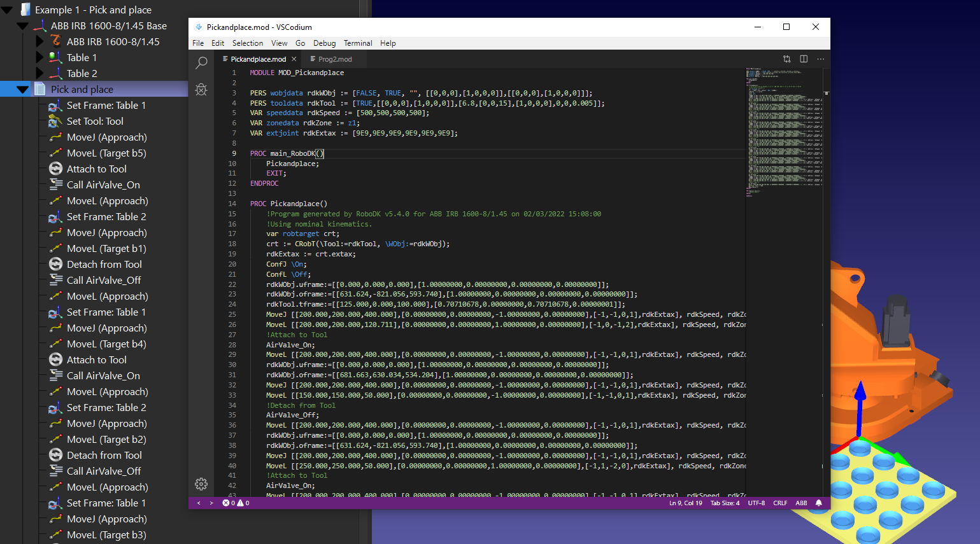Screen dimensions: 980x544
Task: Open the Manage gear icon in VSCodium
Action: click(x=201, y=484)
